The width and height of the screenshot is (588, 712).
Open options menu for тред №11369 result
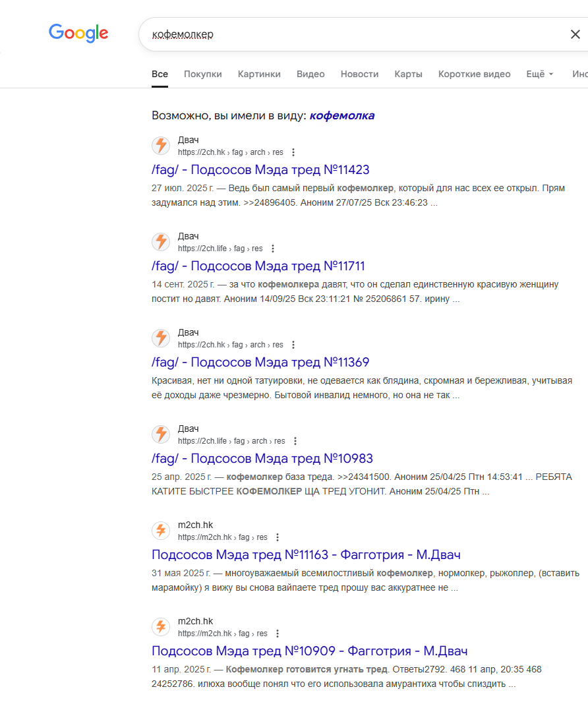click(x=293, y=345)
